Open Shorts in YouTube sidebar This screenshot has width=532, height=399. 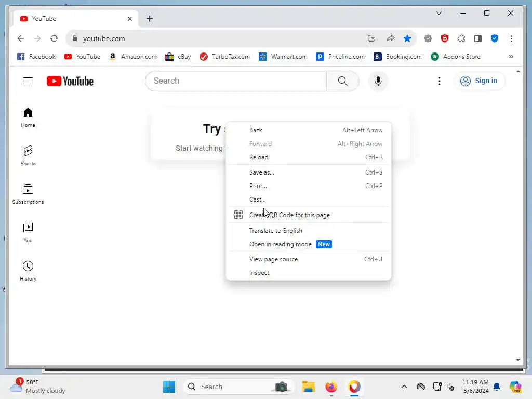click(x=28, y=156)
